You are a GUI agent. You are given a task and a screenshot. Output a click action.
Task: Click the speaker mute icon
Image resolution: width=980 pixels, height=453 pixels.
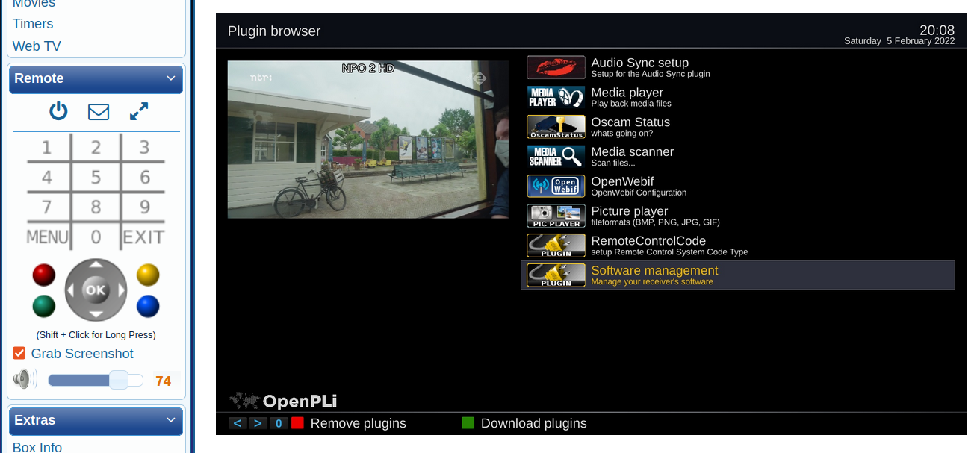click(x=25, y=379)
